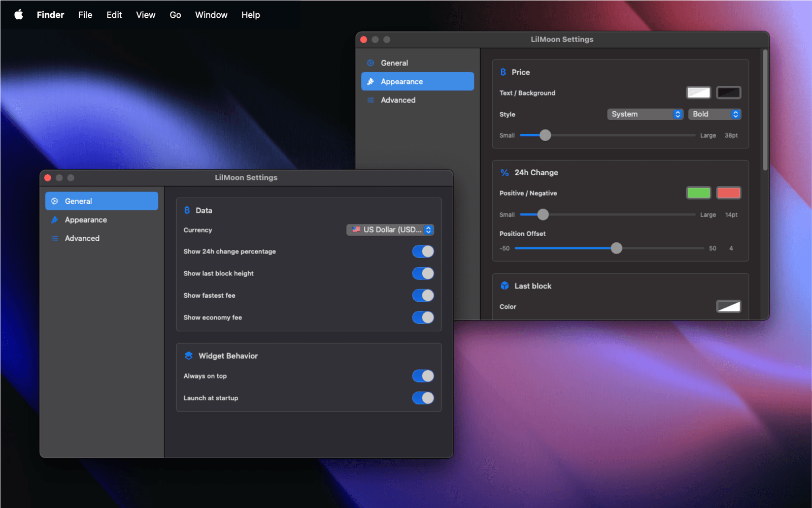Click the Bitcoin icon beside Data
This screenshot has height=508, width=812.
[x=187, y=210]
